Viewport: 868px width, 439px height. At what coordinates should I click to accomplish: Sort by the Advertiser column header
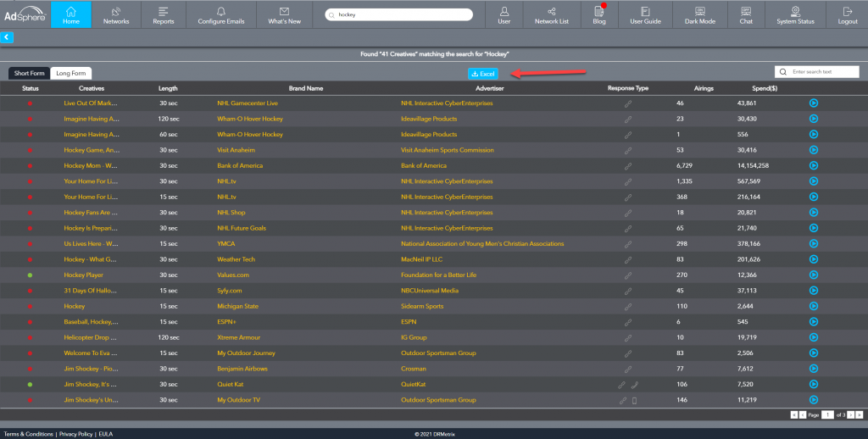[x=489, y=88]
